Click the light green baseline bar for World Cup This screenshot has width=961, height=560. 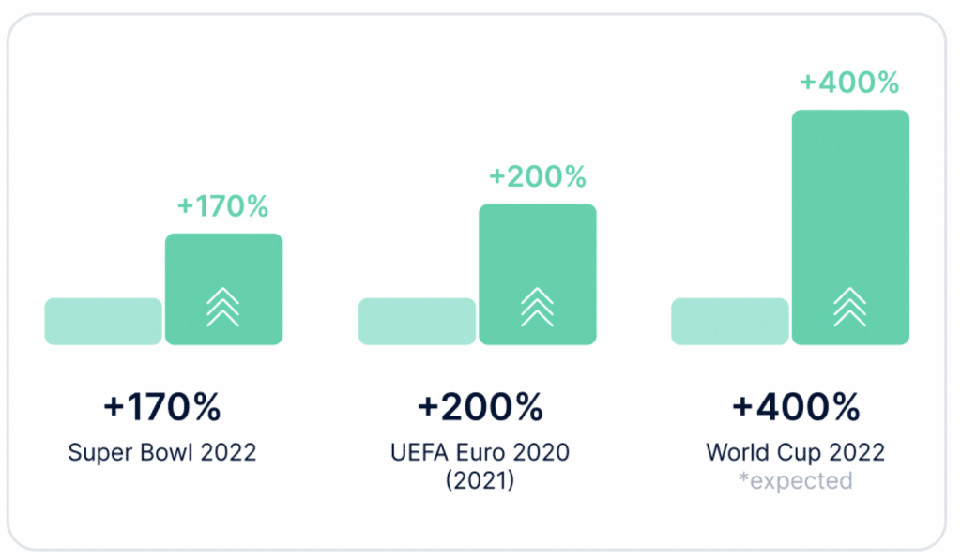[730, 322]
